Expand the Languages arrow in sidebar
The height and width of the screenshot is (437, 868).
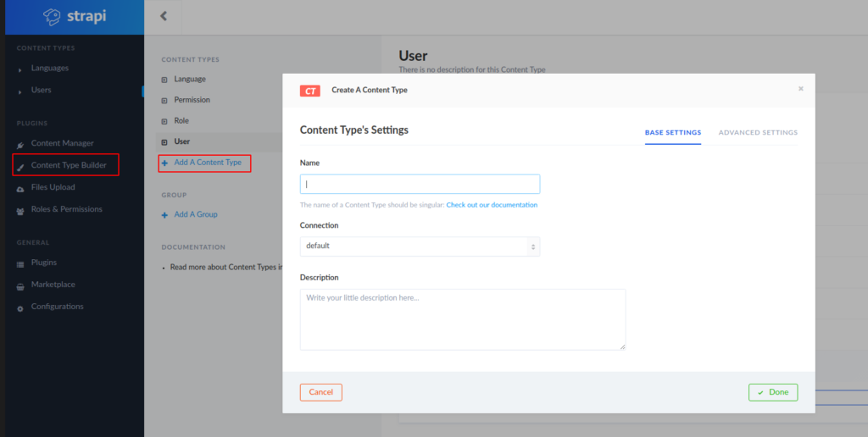[x=20, y=70]
